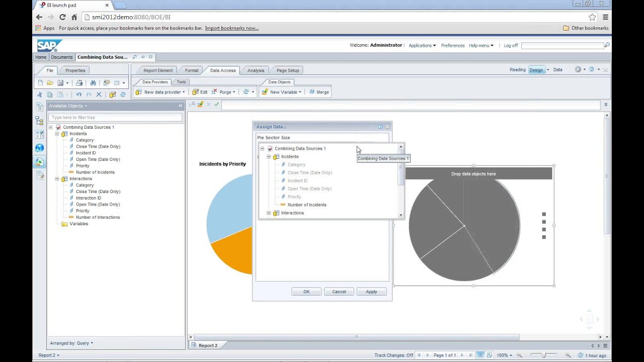This screenshot has height=362, width=644.
Task: Click the Type here to filter tree field
Action: [115, 117]
